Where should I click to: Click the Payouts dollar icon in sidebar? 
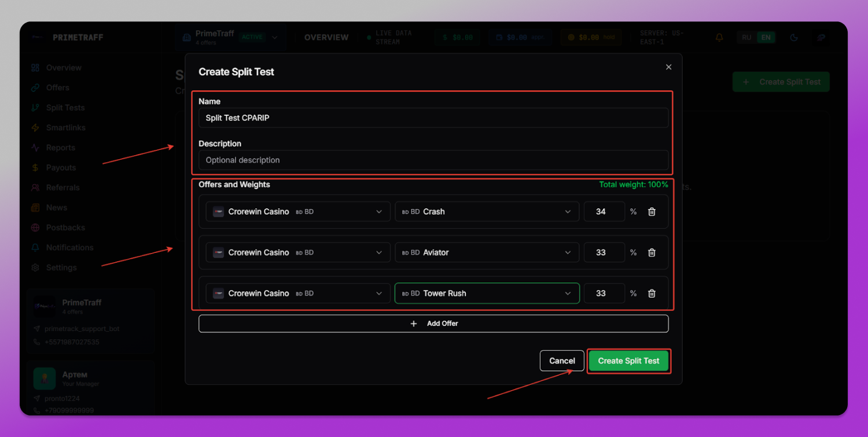(x=36, y=168)
